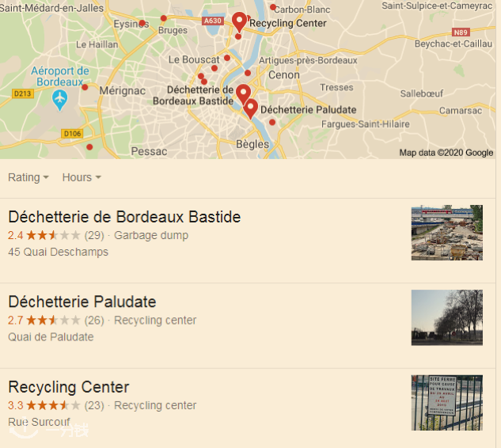Click the Map data ©2020 Google attribution

pos(446,153)
